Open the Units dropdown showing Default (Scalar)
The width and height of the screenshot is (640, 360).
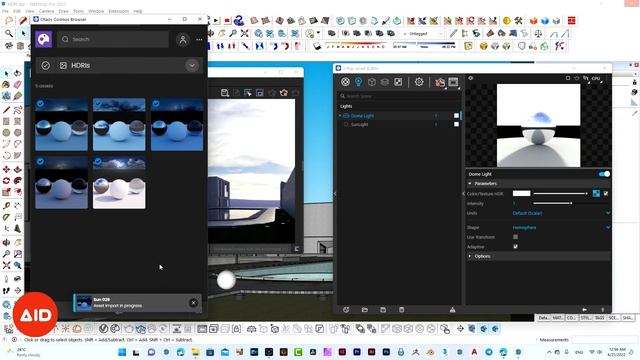[561, 213]
